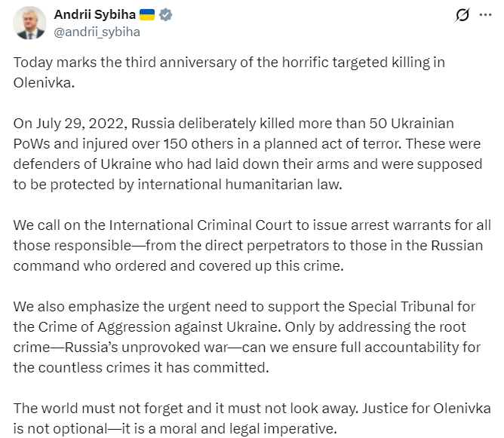Open Andrii Sybiha's profile picture

[x=29, y=23]
